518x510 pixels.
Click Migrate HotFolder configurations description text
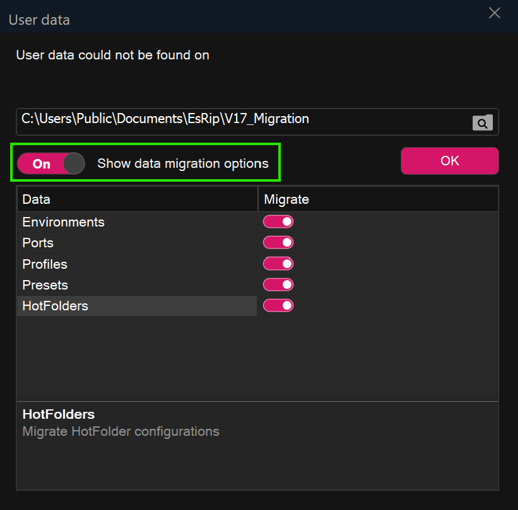pyautogui.click(x=121, y=432)
